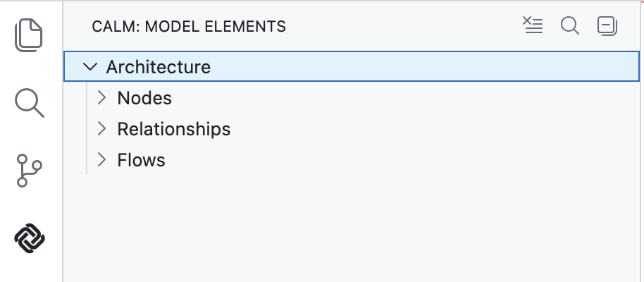Click blank activity bar space below CALM icon

coord(30,271)
